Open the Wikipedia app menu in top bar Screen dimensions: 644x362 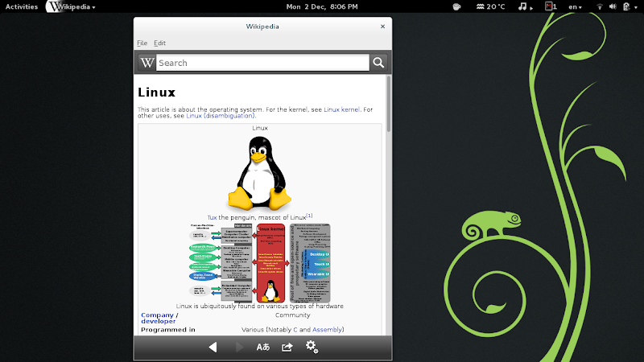pos(71,6)
